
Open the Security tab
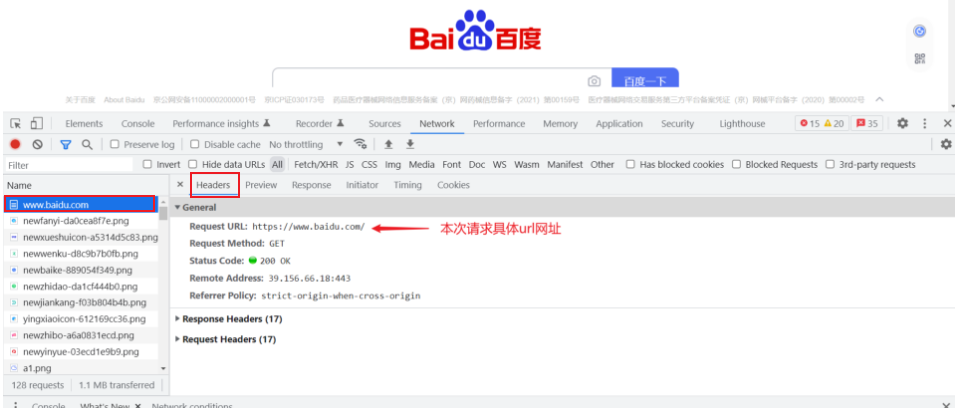(677, 124)
